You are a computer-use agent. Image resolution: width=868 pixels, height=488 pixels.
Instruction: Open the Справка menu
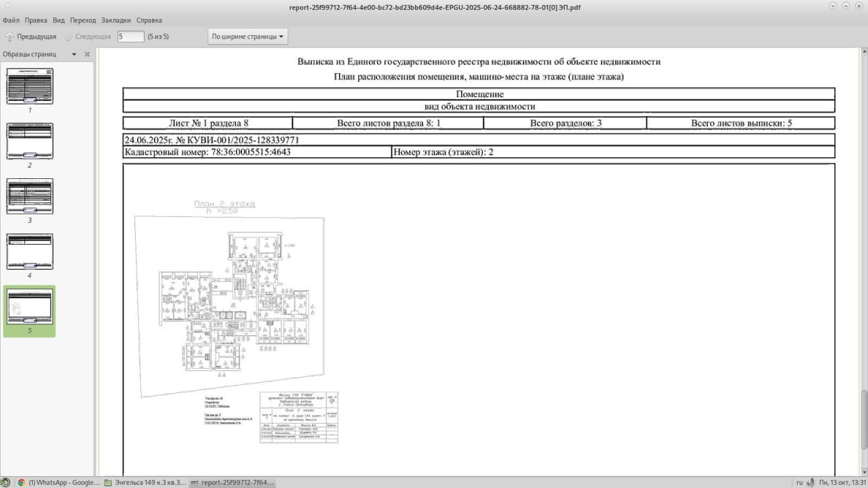[x=149, y=20]
